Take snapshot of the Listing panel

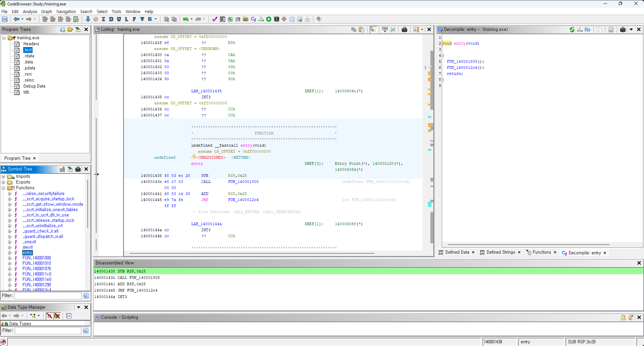404,30
